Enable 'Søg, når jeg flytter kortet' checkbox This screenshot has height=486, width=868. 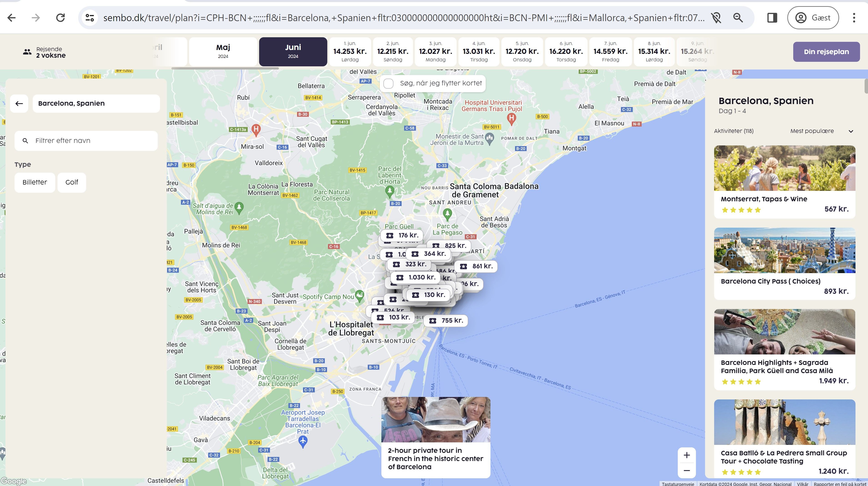pyautogui.click(x=388, y=84)
